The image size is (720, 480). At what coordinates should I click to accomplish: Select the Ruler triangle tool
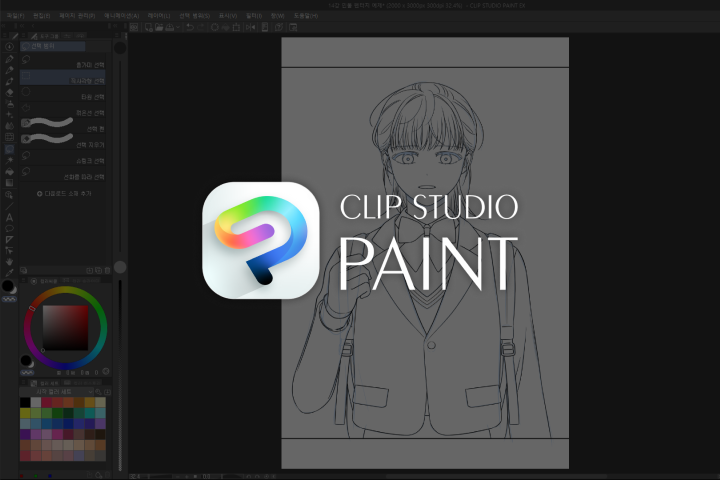point(9,240)
